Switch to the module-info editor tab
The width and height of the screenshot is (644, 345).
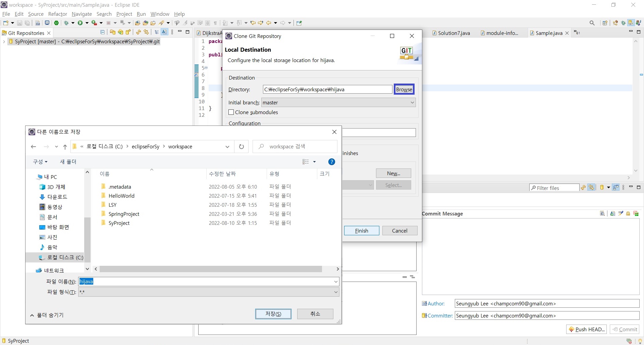pyautogui.click(x=500, y=33)
